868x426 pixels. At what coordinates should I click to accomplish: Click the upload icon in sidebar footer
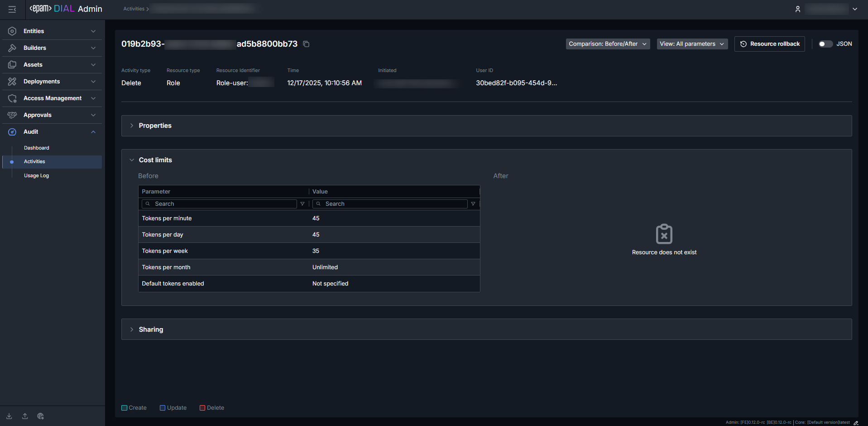pyautogui.click(x=25, y=416)
